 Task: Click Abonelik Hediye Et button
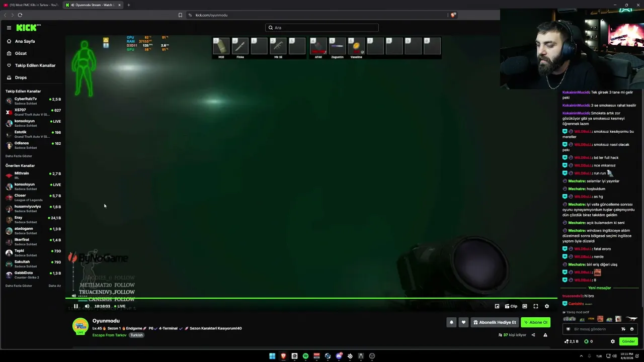[x=495, y=322]
